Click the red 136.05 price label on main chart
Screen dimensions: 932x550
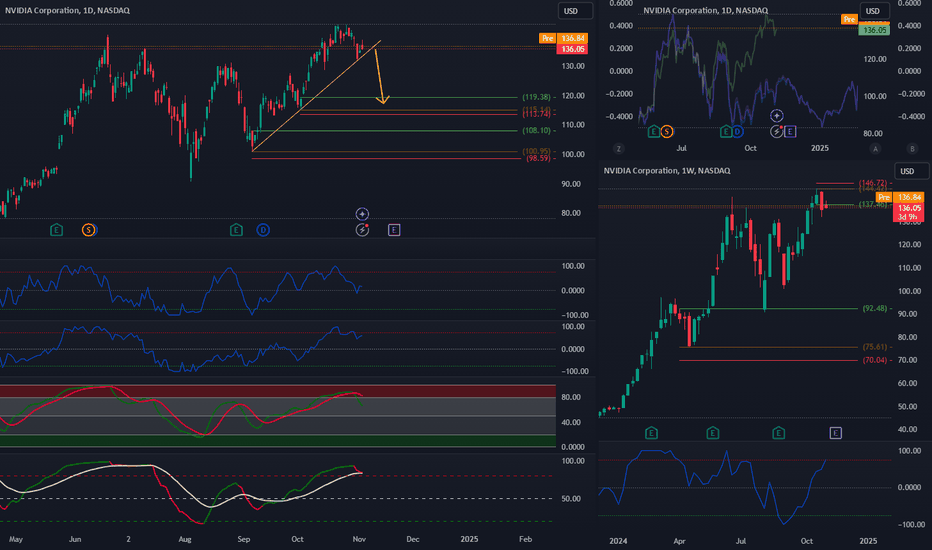click(572, 49)
